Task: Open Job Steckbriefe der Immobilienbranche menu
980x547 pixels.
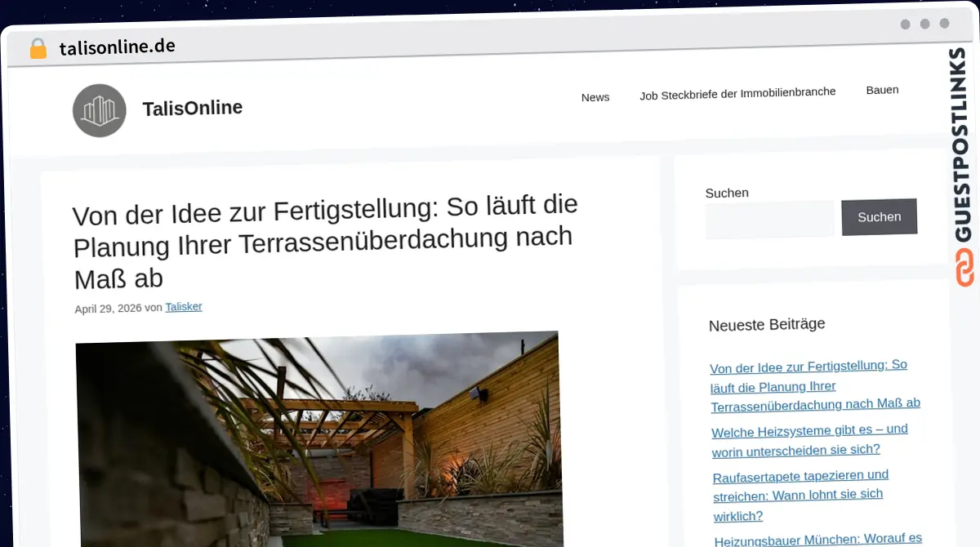Action: click(737, 94)
